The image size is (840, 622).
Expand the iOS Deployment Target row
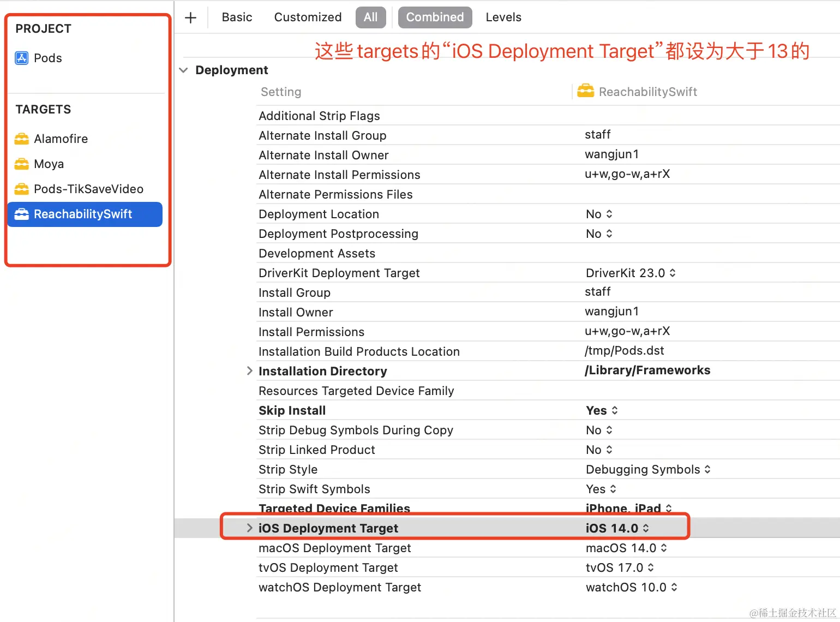coord(249,528)
